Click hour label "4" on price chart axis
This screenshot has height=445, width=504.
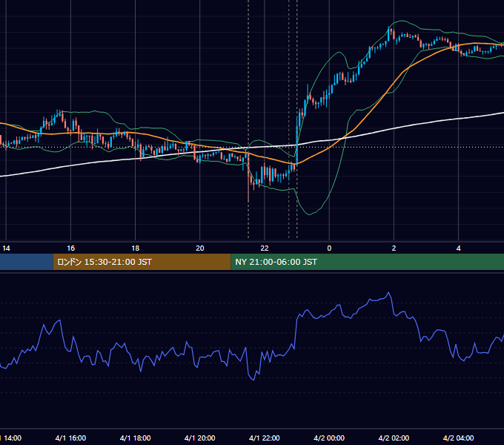click(458, 248)
